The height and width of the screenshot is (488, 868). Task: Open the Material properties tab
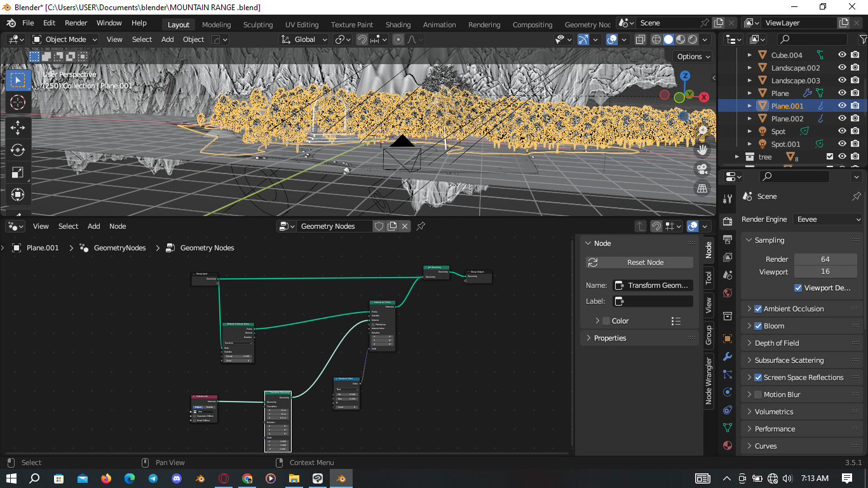coord(728,445)
